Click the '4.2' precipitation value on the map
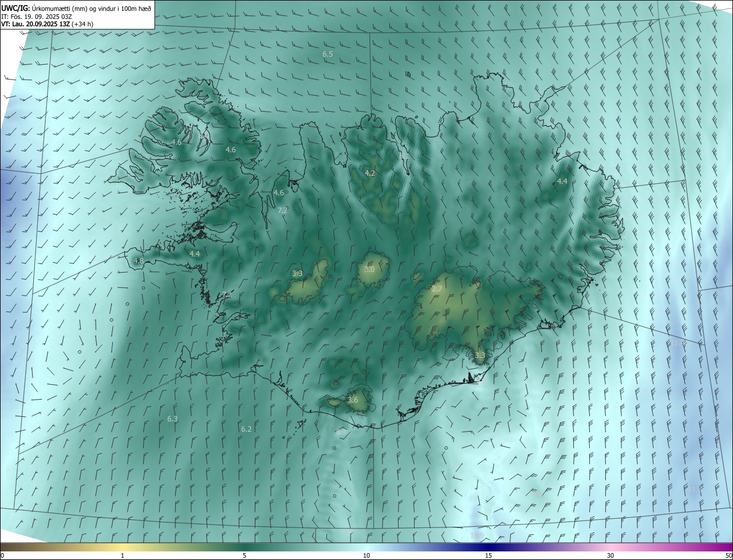 [370, 173]
